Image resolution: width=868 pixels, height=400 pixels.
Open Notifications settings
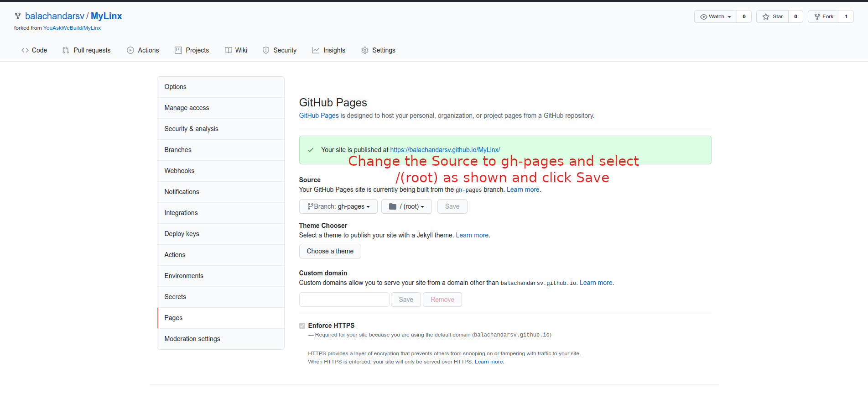[x=221, y=192]
